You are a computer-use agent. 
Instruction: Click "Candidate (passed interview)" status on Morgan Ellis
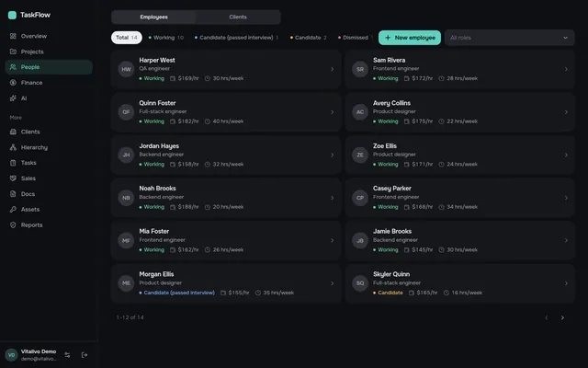click(x=179, y=293)
